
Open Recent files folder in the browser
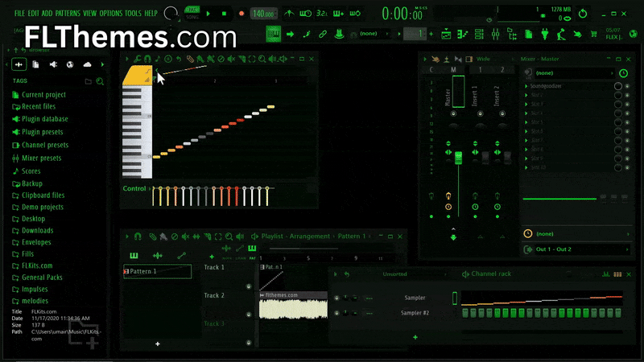point(39,107)
